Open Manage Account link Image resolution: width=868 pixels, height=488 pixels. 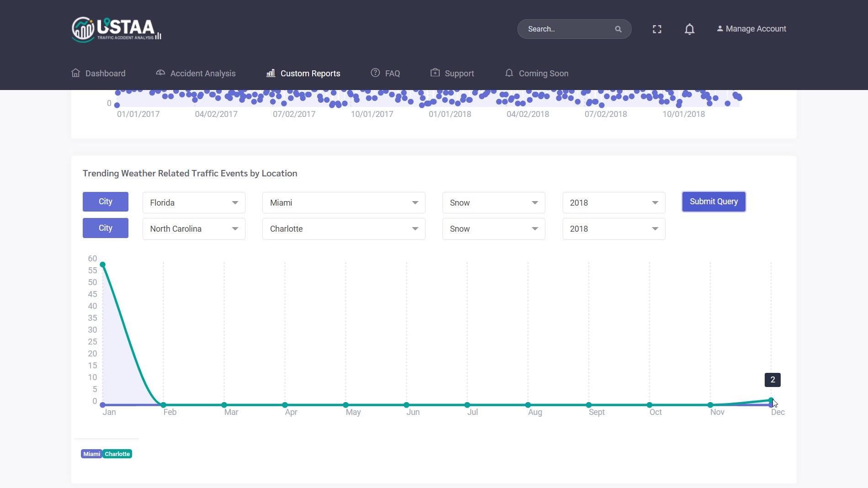click(x=751, y=29)
